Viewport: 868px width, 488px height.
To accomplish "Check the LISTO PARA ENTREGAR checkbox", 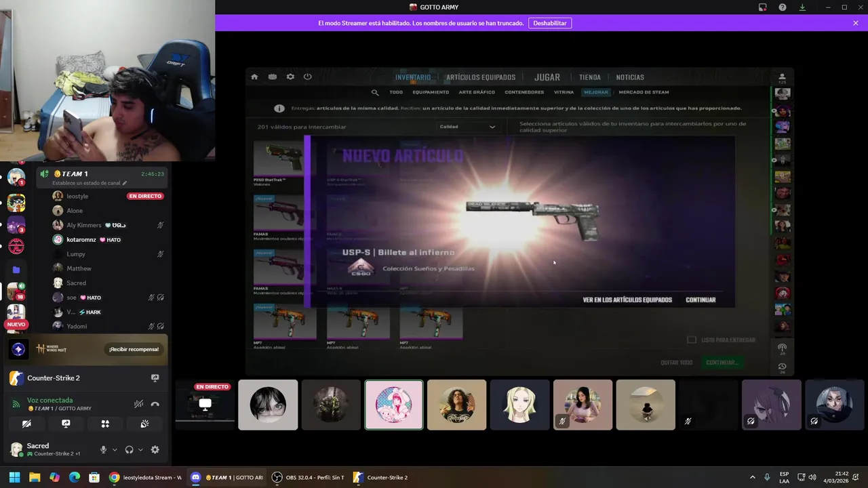I will (x=692, y=340).
